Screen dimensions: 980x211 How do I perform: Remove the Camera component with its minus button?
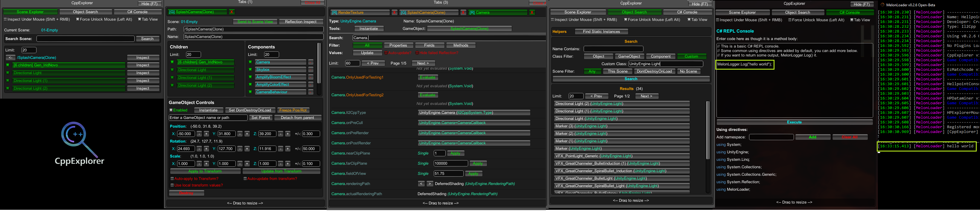pos(311,62)
